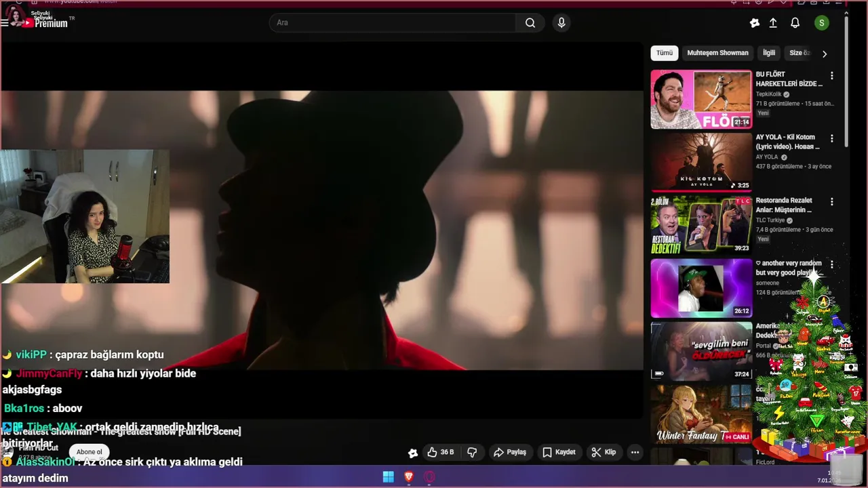Open TLC Türkiye channel name

pos(770,220)
